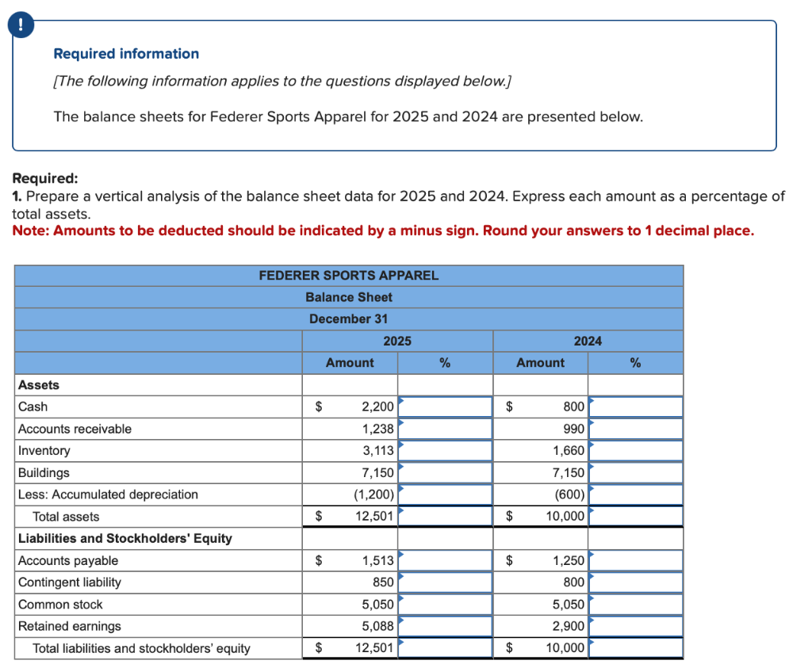Click the 'Liabilities and Stockholders' Equity' heading
Viewport: 812px width, 668px height.
[x=125, y=539]
